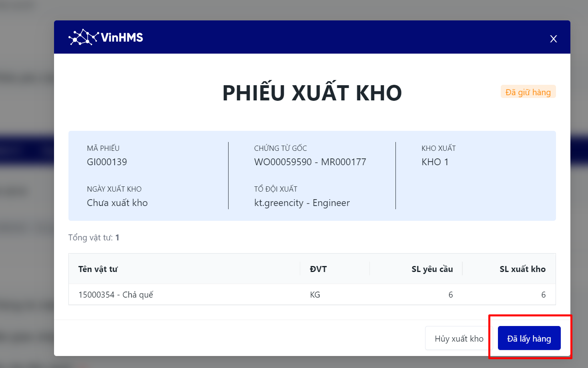Click source document WO00059590 - MR000177

pyautogui.click(x=310, y=162)
